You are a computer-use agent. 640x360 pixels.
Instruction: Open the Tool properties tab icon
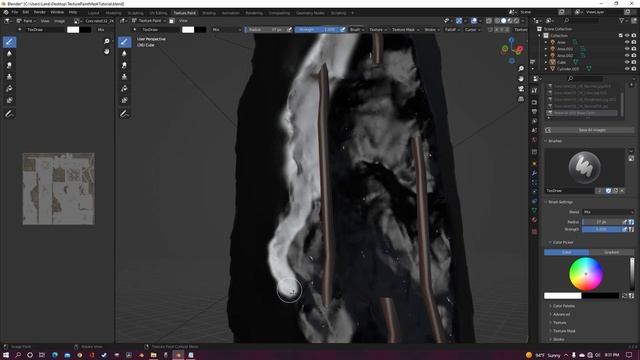534,91
